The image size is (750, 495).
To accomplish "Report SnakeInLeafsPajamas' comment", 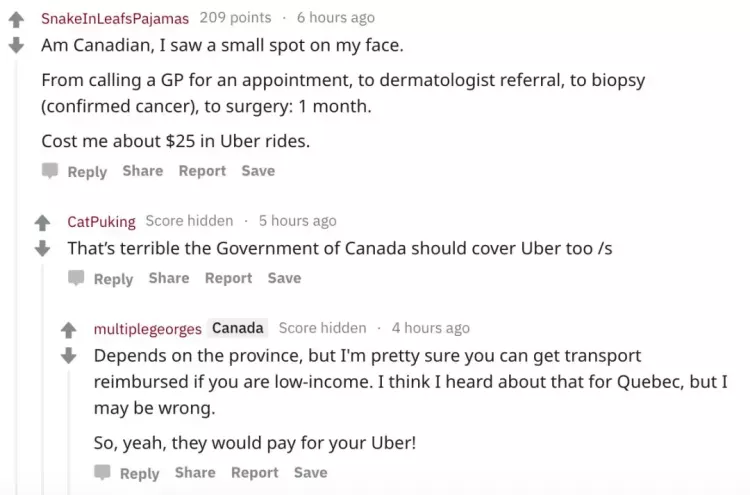I will [202, 171].
